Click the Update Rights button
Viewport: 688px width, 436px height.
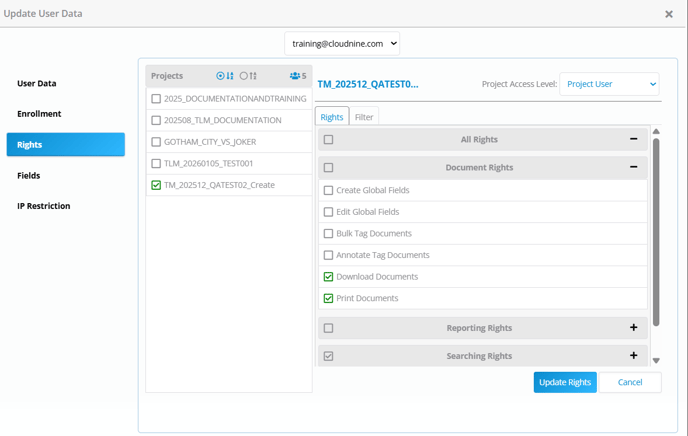click(565, 382)
